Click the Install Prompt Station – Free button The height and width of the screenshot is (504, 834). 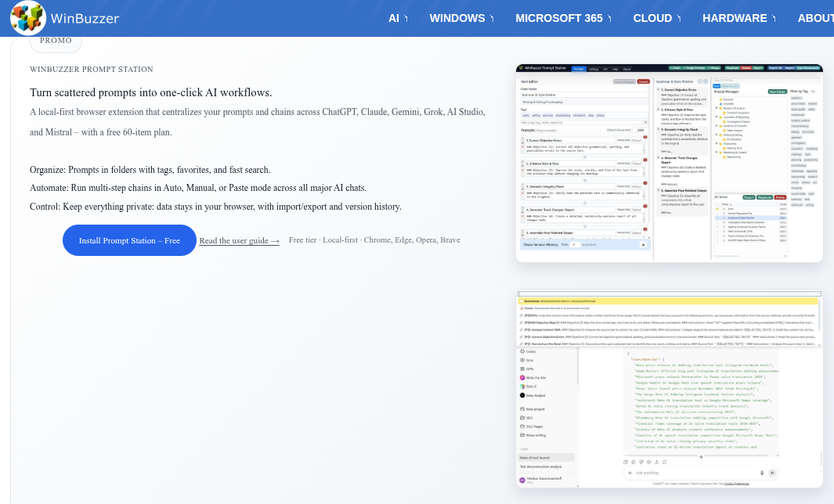pos(129,240)
